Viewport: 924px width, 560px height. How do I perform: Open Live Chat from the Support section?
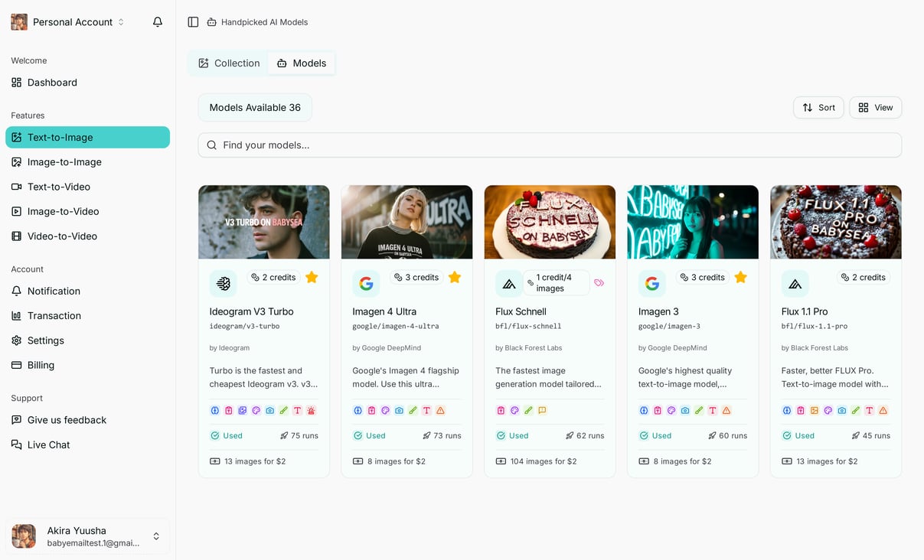click(x=47, y=444)
